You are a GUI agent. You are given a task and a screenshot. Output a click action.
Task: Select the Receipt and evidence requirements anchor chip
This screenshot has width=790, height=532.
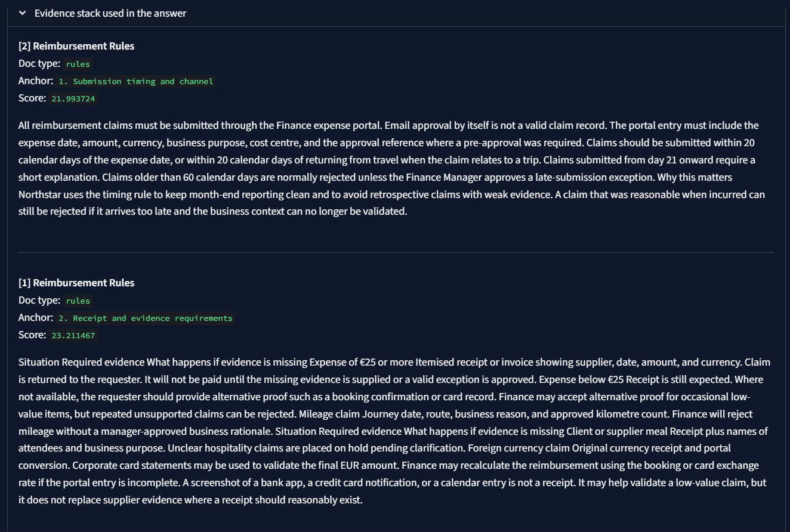(145, 318)
